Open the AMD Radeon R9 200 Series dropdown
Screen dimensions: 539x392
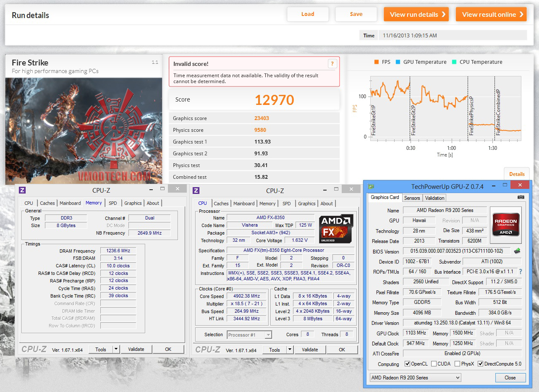coord(415,377)
